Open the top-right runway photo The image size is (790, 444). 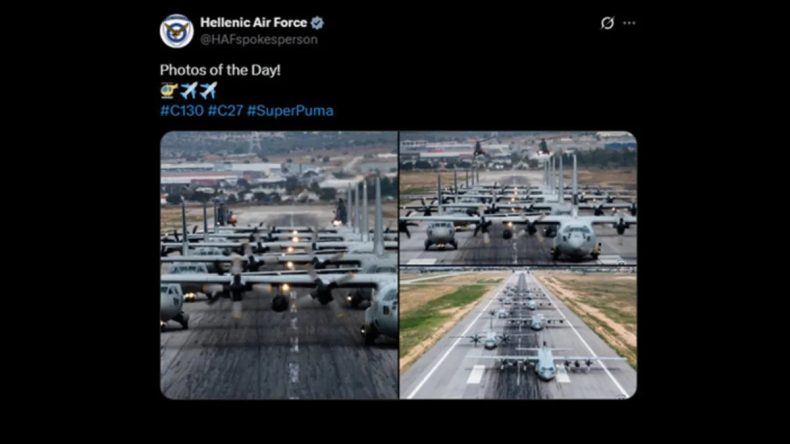518,198
